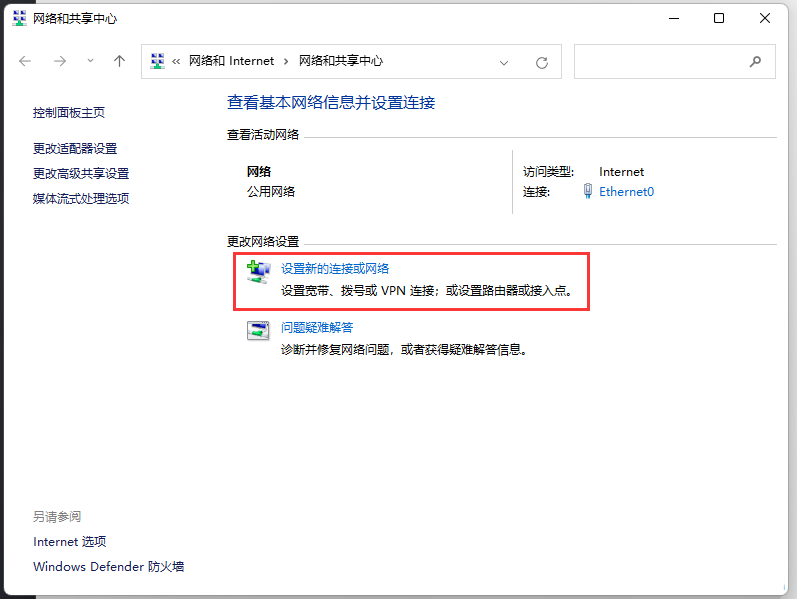
Task: Open 更改高级共享设置
Action: point(81,173)
